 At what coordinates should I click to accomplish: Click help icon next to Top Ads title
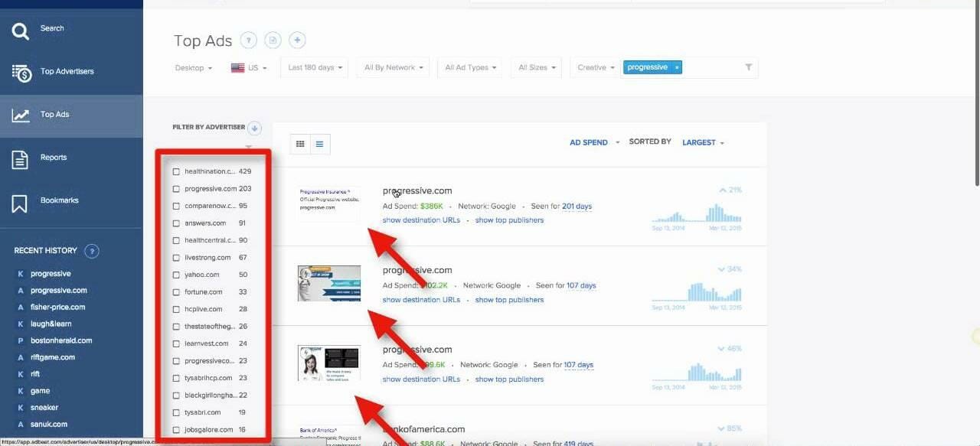(x=248, y=41)
